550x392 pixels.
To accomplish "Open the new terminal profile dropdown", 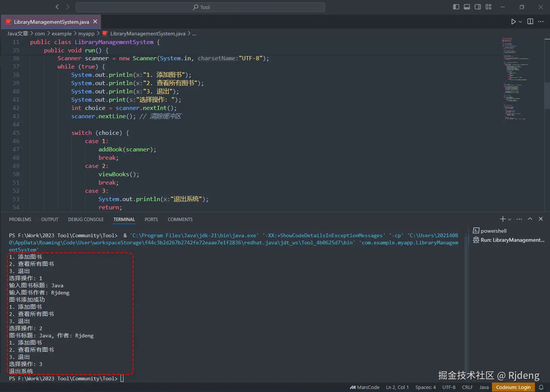I will click(x=510, y=219).
